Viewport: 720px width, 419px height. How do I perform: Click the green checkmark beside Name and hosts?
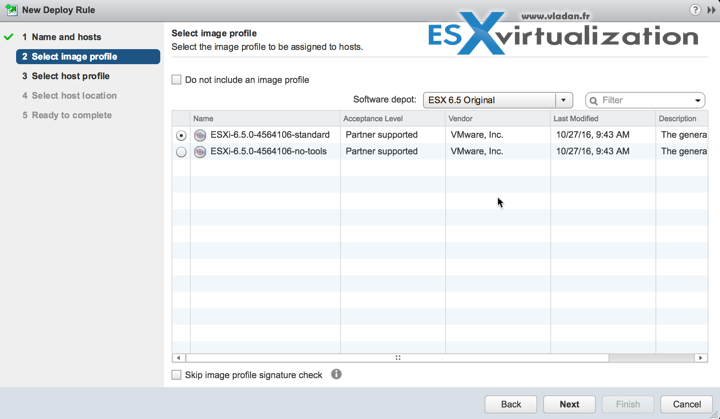click(9, 37)
